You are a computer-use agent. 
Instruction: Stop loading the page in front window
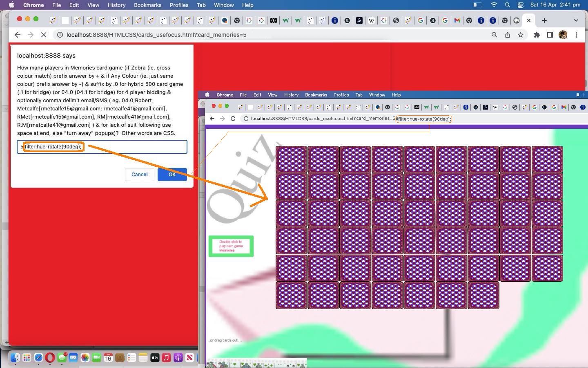[44, 35]
